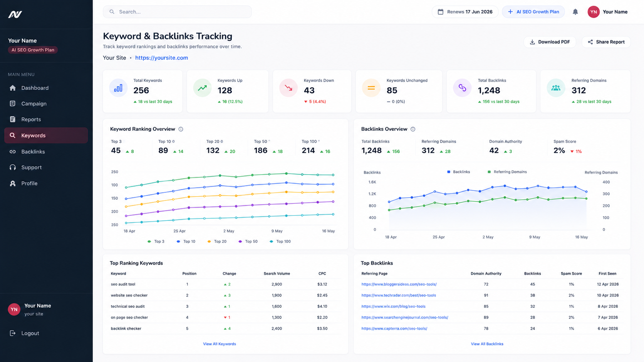Open the searchenginejournal.com seo-tools link
This screenshot has width=644, height=362.
click(x=405, y=317)
